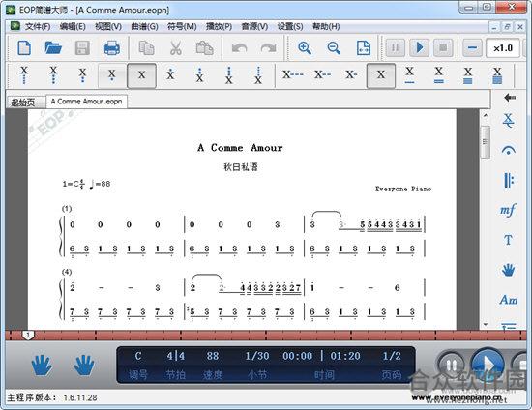Paste from clipboard

205,47
